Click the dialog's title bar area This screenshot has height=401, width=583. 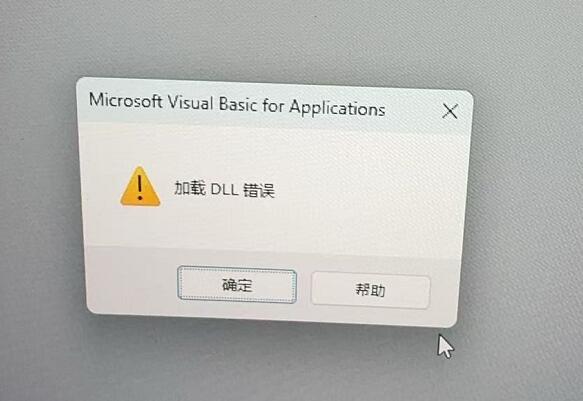point(275,106)
